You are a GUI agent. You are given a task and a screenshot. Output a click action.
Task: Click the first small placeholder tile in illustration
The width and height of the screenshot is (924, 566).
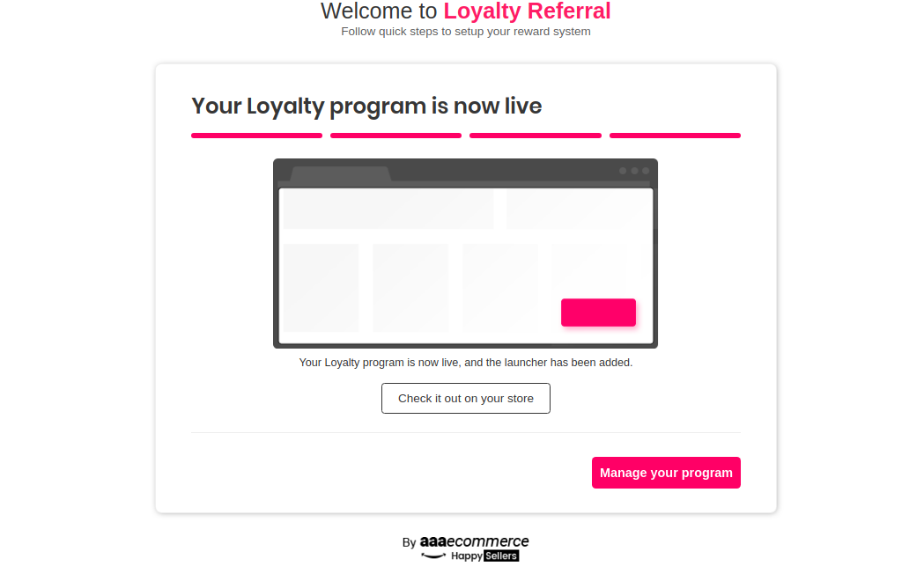tap(322, 288)
